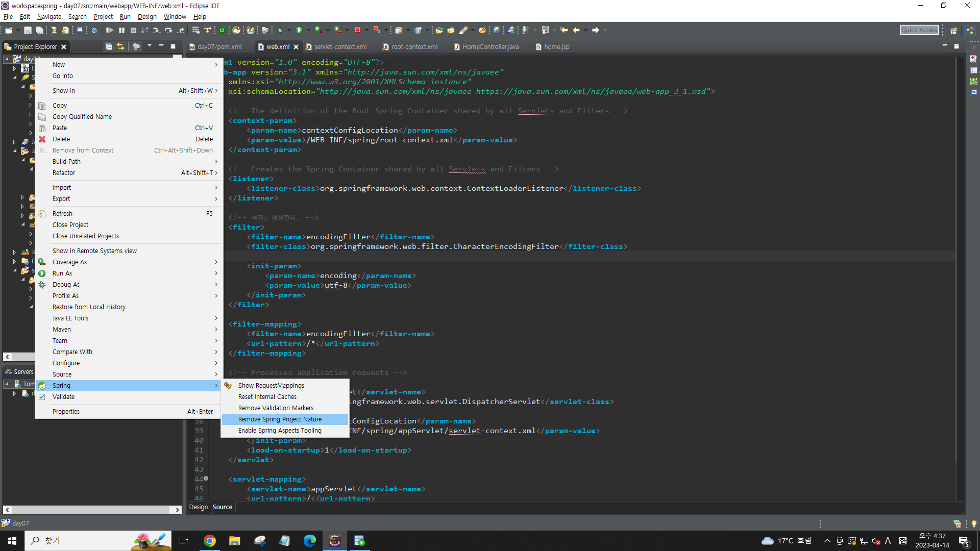Collapse the Tomcat server node in Servers
Viewport: 980px width, 551px height.
7,384
